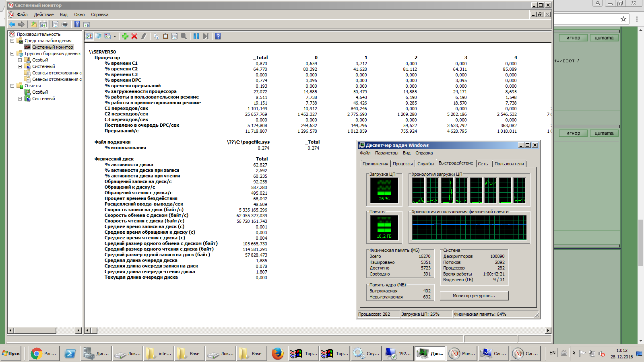The width and height of the screenshot is (644, 362).
Task: Click the console tree scrollbar left arrow
Action: pos(11,331)
